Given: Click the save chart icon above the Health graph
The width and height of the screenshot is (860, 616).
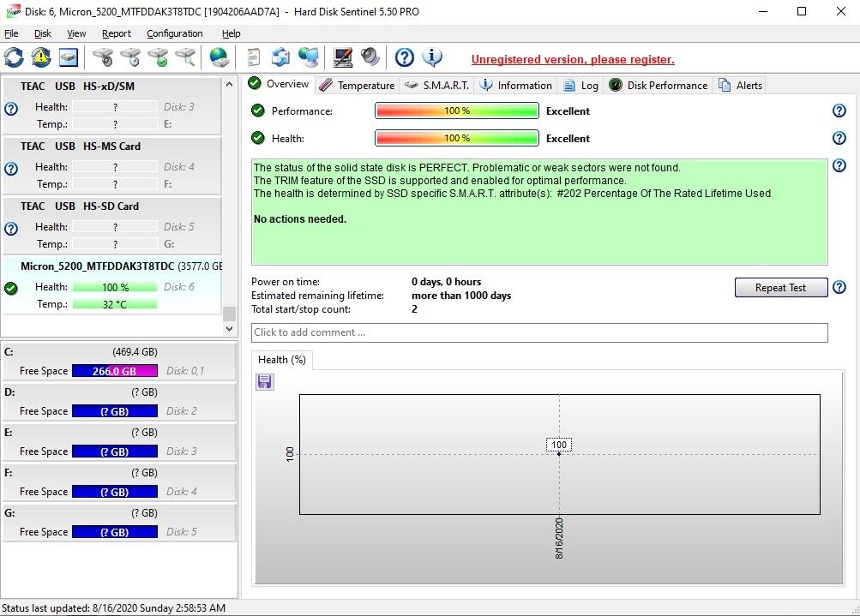Looking at the screenshot, I should pyautogui.click(x=264, y=380).
